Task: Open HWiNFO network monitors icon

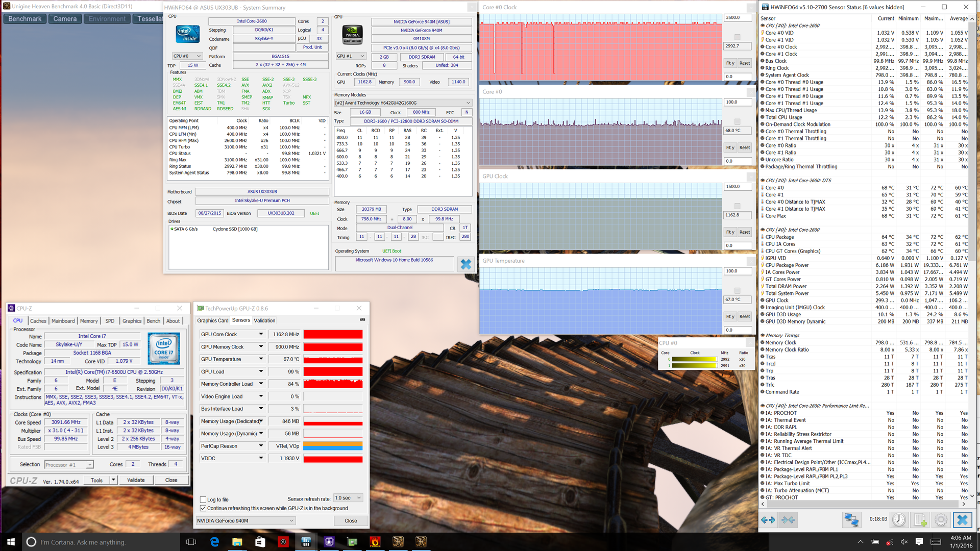Action: click(x=851, y=520)
